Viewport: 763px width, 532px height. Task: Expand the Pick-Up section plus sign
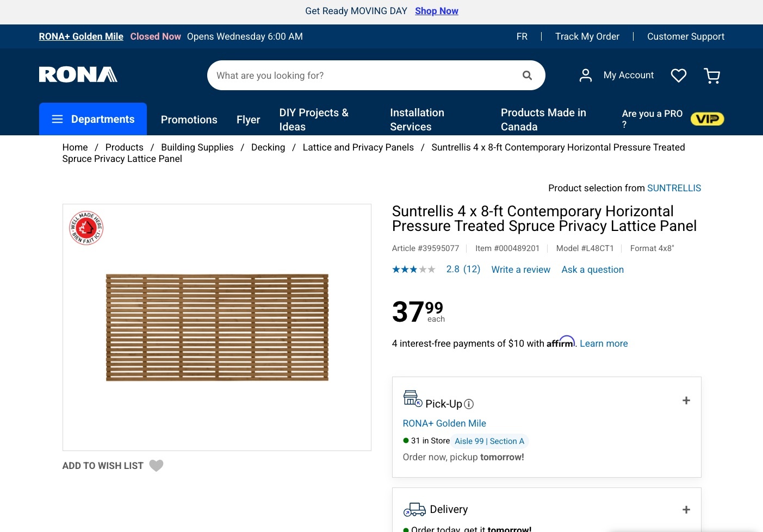pyautogui.click(x=686, y=400)
